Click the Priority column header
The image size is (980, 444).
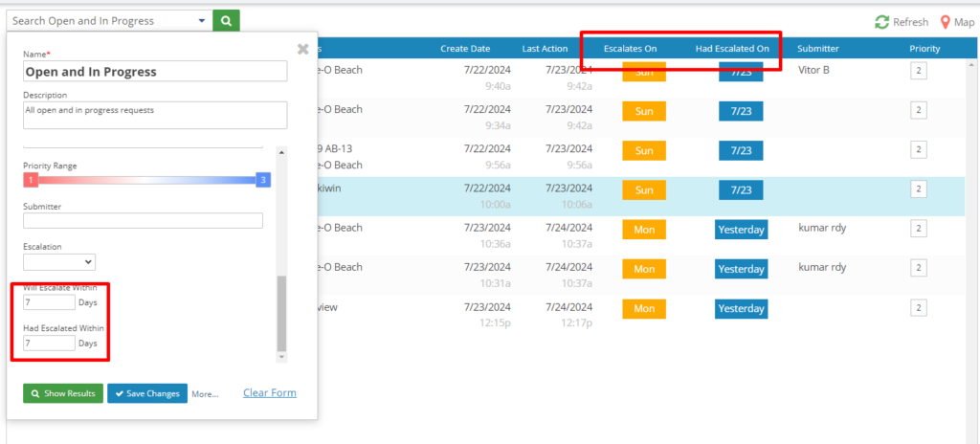click(924, 48)
